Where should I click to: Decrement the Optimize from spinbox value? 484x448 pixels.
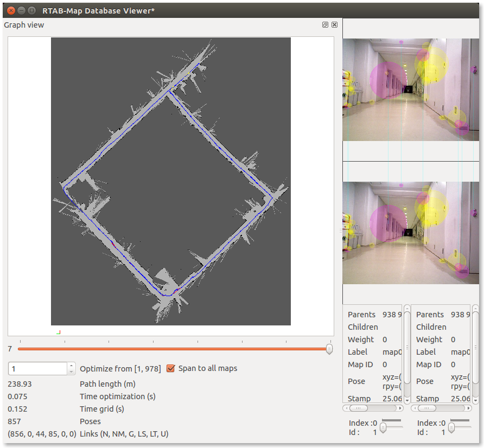coord(72,372)
